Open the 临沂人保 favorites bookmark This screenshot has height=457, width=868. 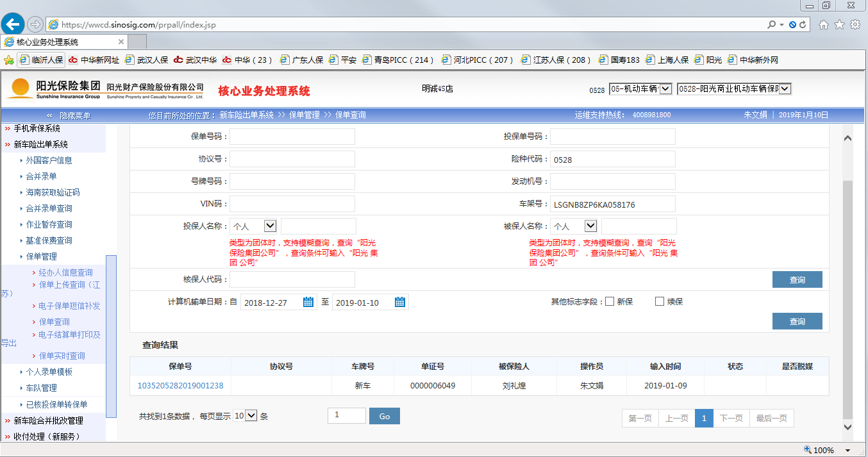(42, 60)
